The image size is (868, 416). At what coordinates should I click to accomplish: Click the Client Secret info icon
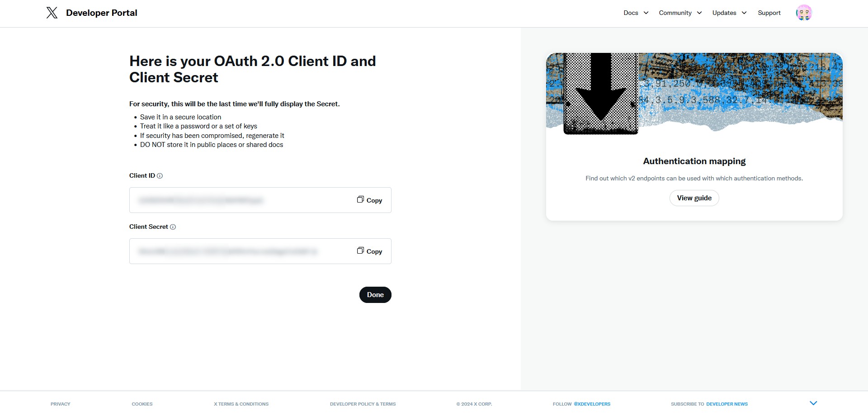[173, 227]
